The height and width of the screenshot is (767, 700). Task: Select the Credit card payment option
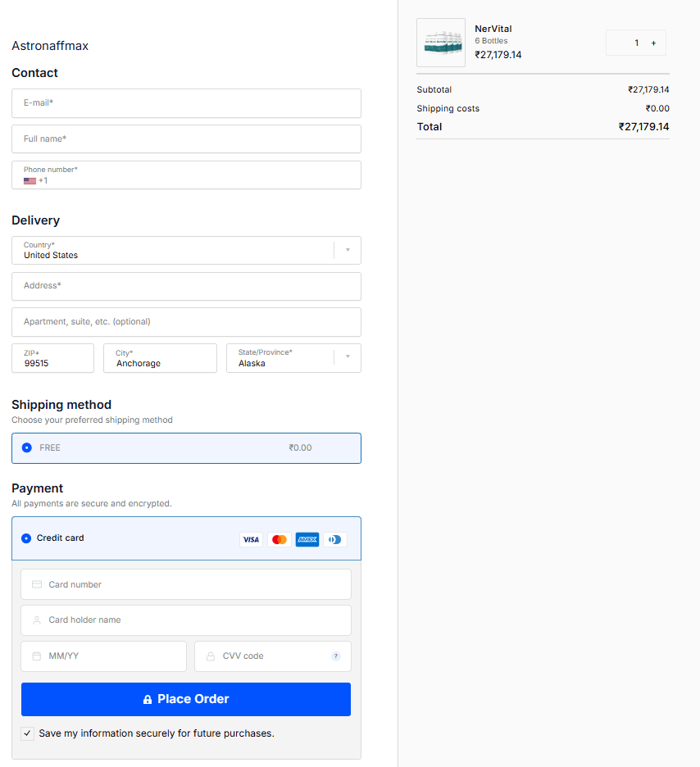pyautogui.click(x=25, y=538)
